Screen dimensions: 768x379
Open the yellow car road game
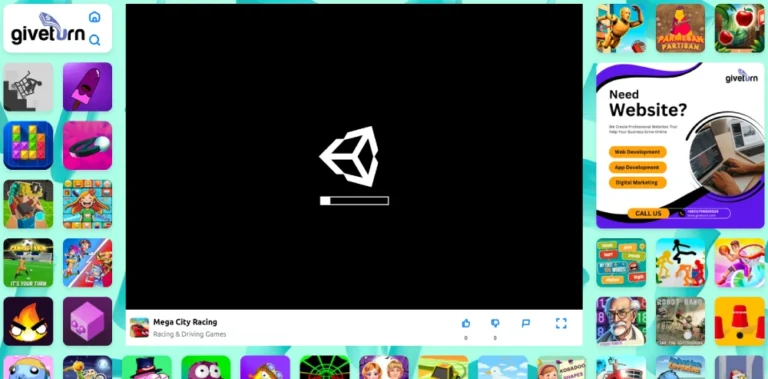coord(443,367)
